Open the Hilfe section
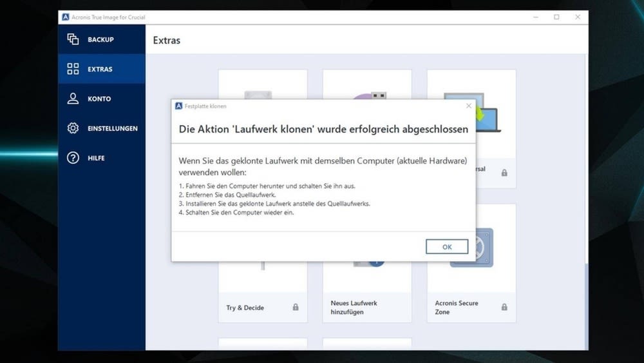 [x=102, y=158]
